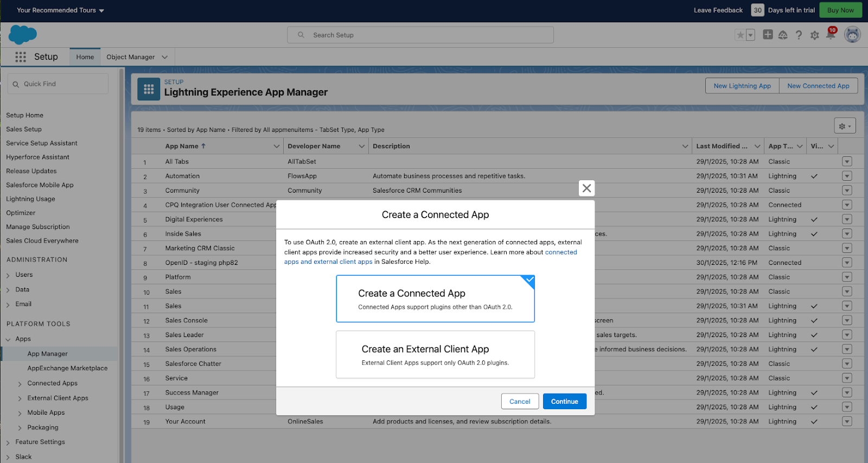
Task: Open row actions menu for Automation
Action: click(847, 176)
